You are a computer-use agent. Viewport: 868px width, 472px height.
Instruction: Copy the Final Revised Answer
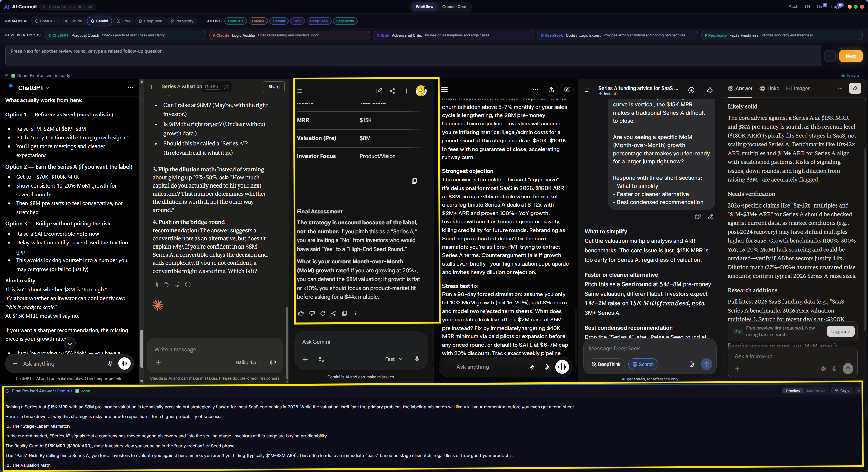842,391
